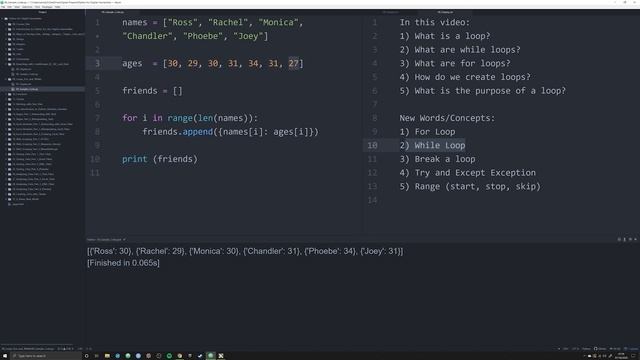640x360 pixels.
Task: Click the taskbar search box
Action: click(46, 356)
